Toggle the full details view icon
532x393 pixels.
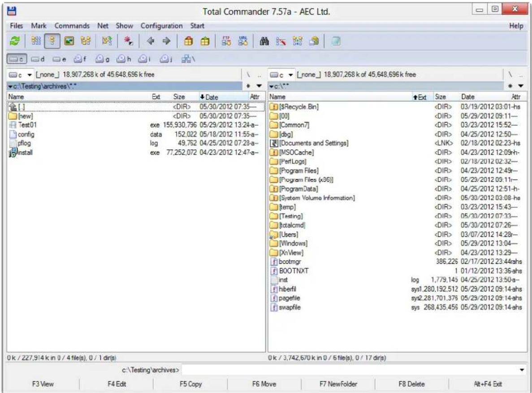click(52, 41)
